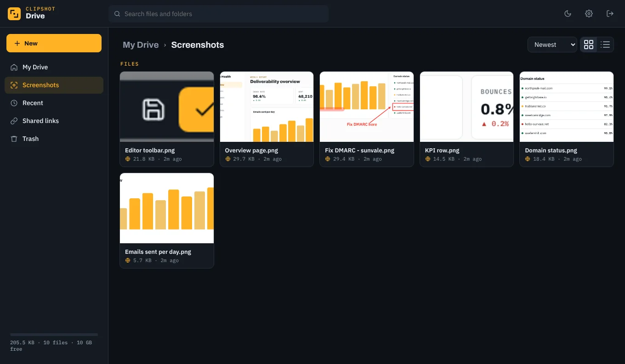This screenshot has height=364, width=625.
Task: Click the globe icon under Domain status.png
Action: pos(528,159)
